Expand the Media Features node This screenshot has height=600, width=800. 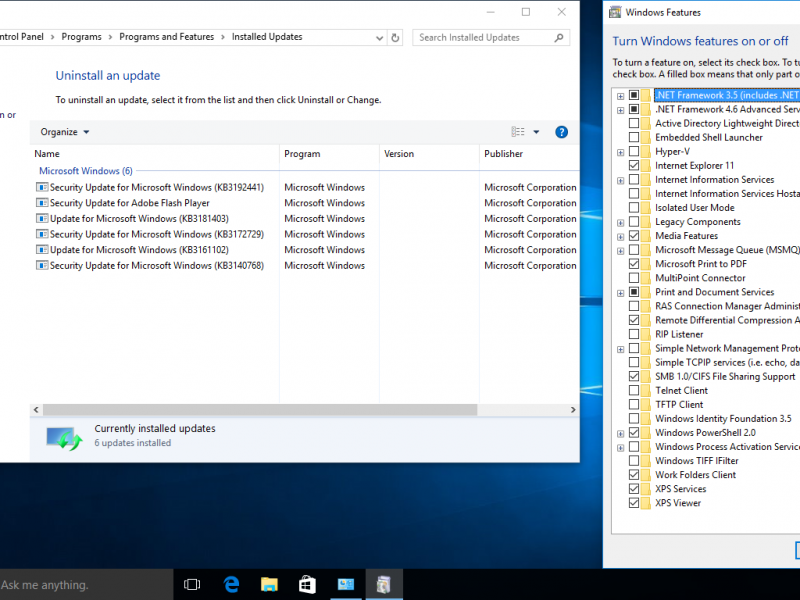click(620, 237)
